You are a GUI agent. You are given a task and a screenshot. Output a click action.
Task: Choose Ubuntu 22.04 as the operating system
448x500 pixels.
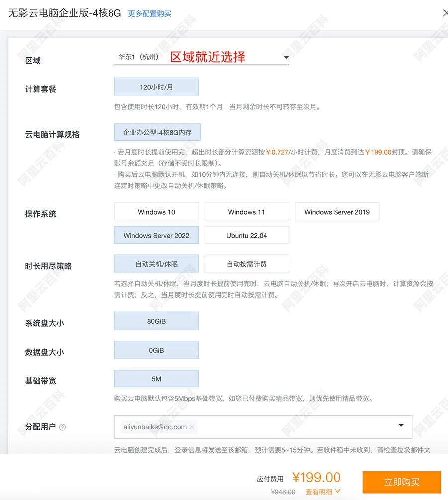(246, 235)
